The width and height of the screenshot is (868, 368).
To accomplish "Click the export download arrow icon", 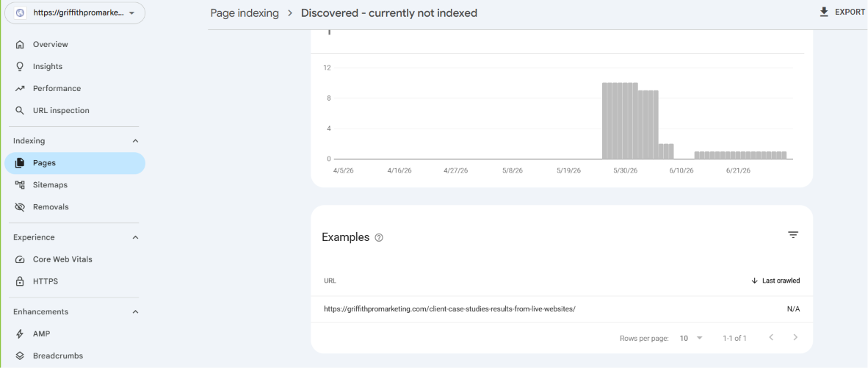I will point(824,12).
